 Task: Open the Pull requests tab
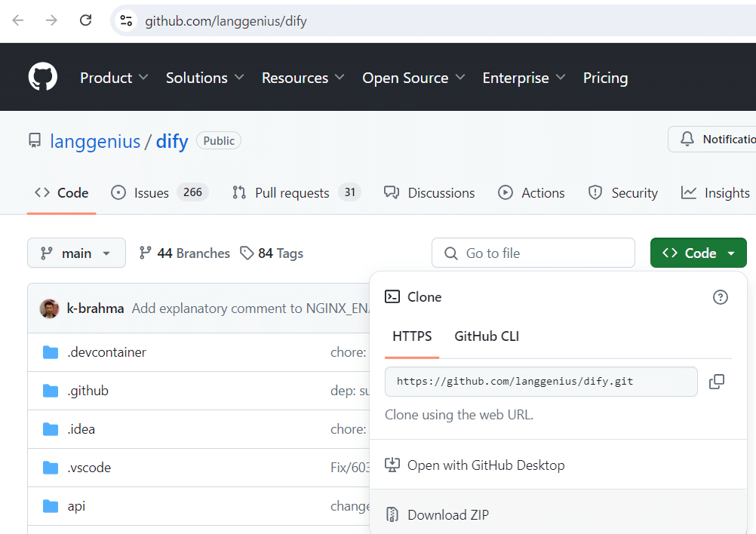(x=296, y=193)
